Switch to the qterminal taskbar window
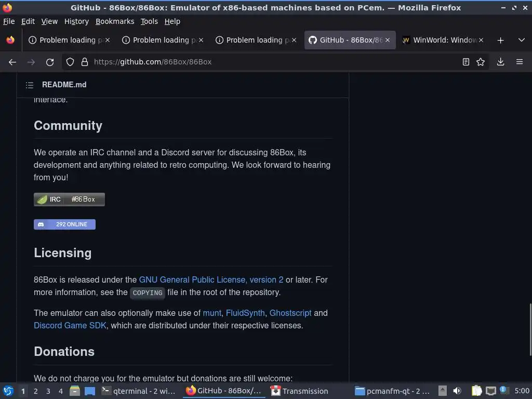This screenshot has height=399, width=532. pos(139,391)
